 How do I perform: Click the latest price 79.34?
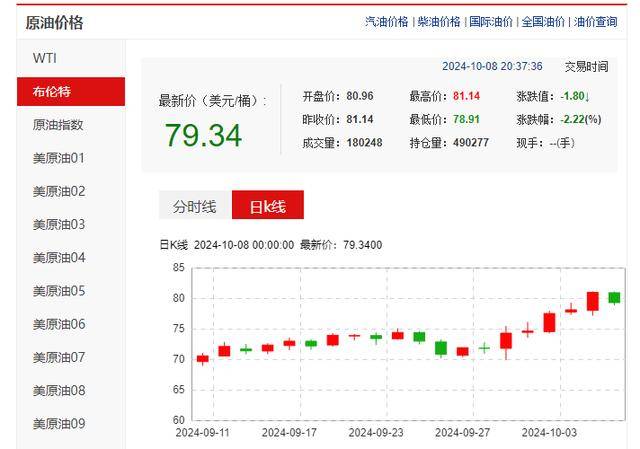click(203, 136)
